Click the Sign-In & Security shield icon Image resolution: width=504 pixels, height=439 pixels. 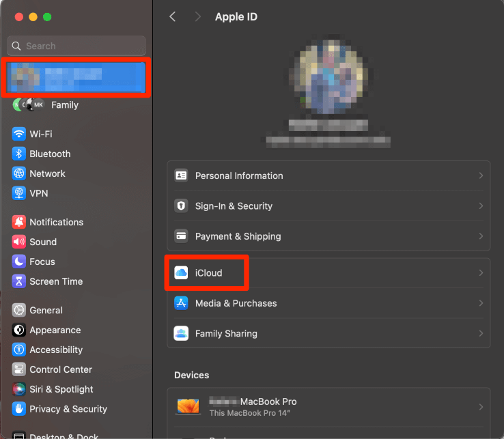point(181,206)
